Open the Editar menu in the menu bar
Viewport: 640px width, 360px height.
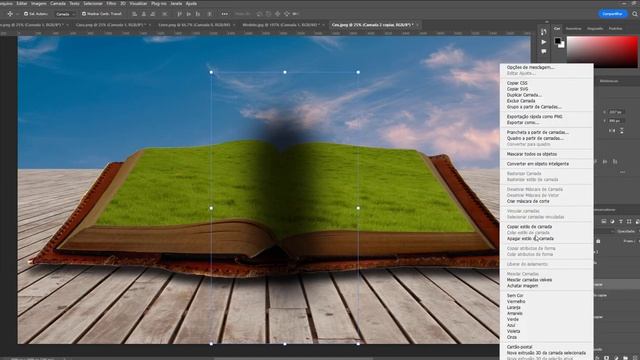coord(22,3)
